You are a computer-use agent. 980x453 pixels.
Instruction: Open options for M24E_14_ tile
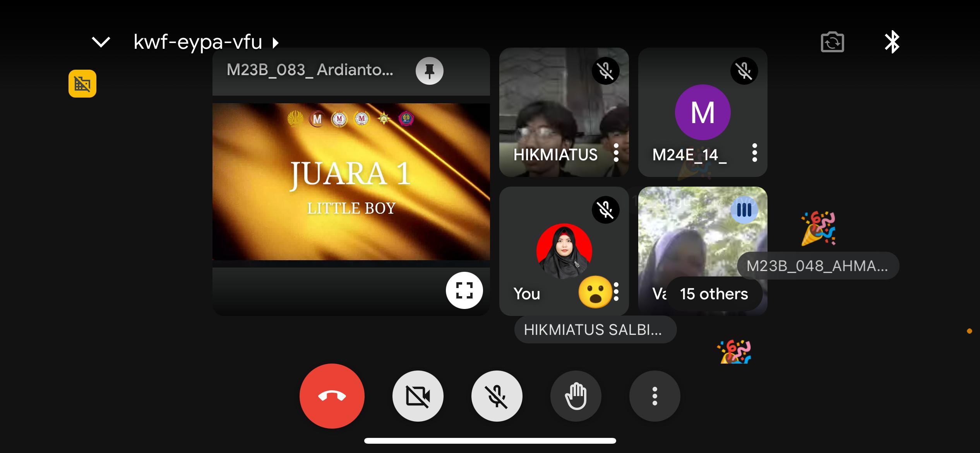tap(754, 153)
